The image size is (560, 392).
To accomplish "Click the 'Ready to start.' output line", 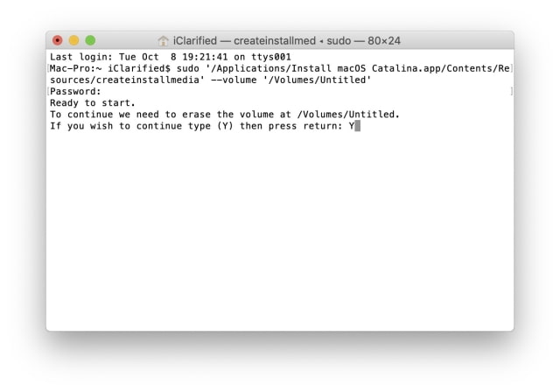I will click(93, 103).
